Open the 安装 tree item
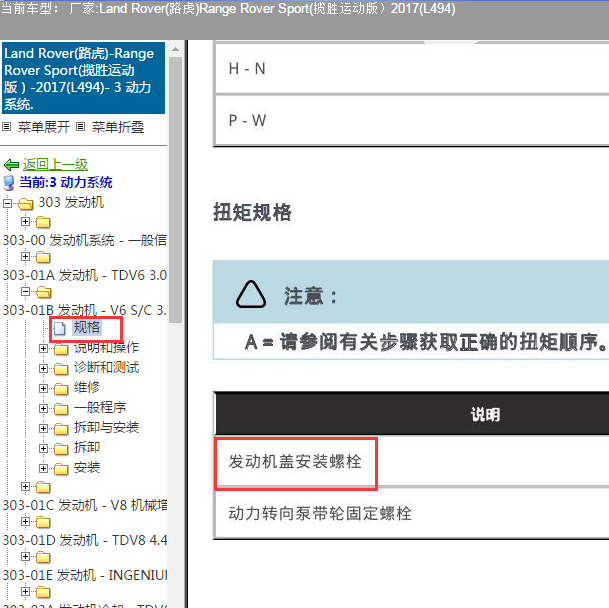The width and height of the screenshot is (609, 608). 87,467
